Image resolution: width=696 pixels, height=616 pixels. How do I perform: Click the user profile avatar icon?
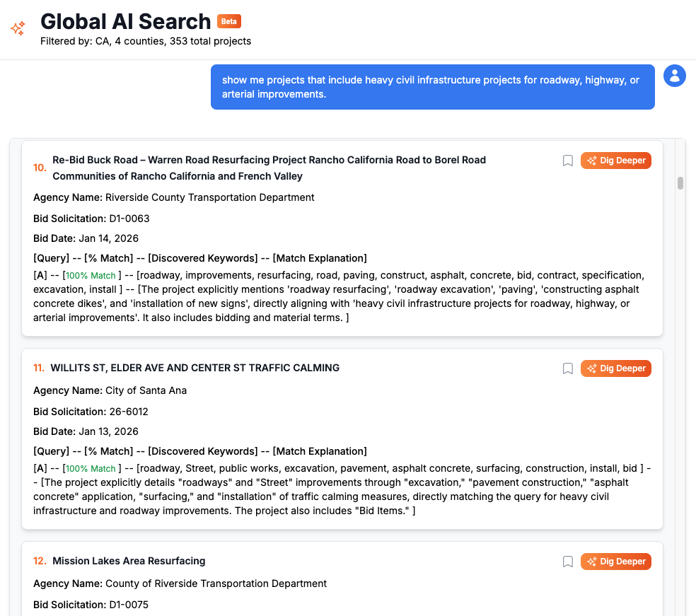674,76
